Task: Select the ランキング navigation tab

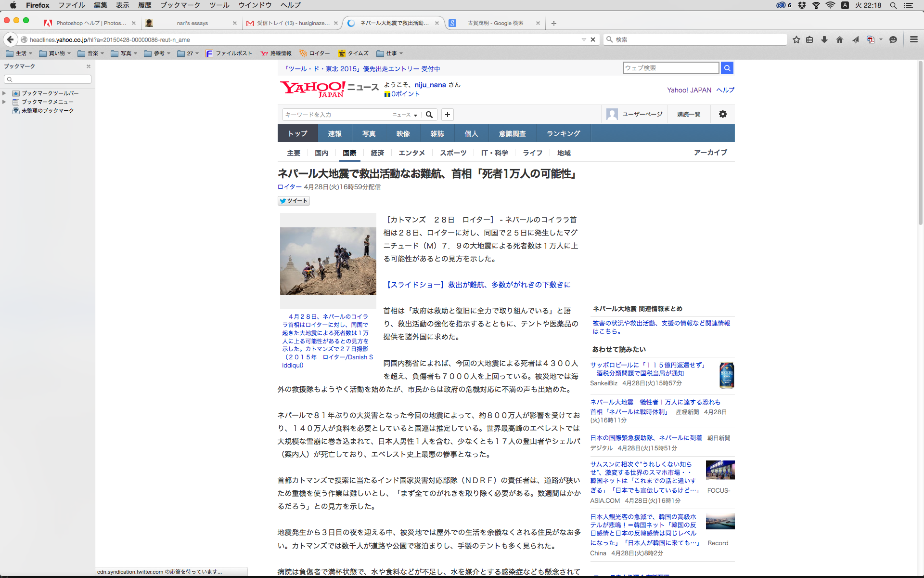Action: click(563, 133)
